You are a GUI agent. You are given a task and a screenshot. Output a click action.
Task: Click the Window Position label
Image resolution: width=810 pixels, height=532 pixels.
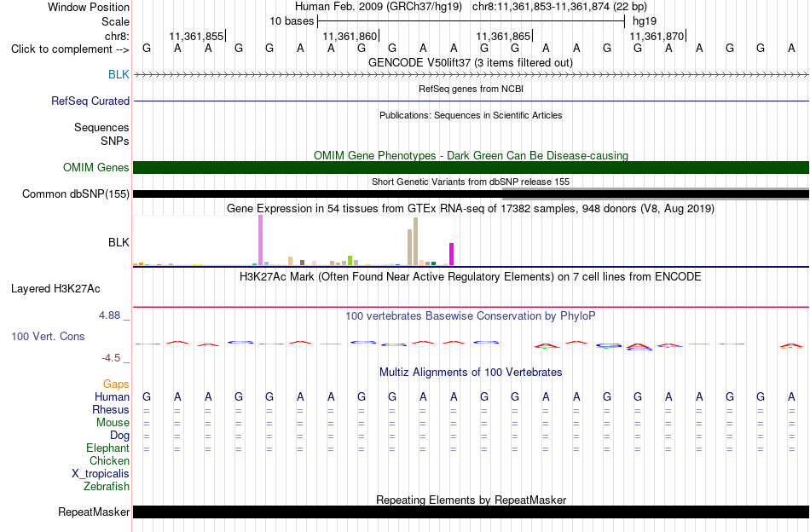(89, 7)
